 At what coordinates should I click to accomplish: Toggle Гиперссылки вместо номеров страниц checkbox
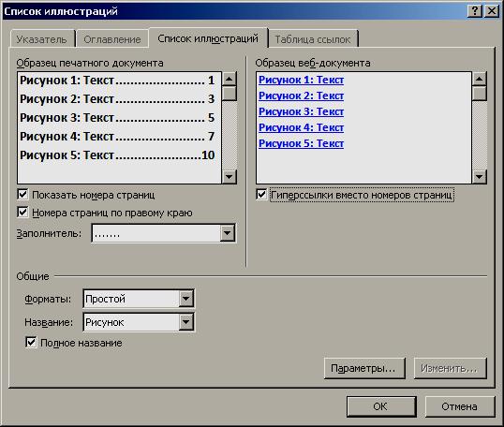coord(261,195)
